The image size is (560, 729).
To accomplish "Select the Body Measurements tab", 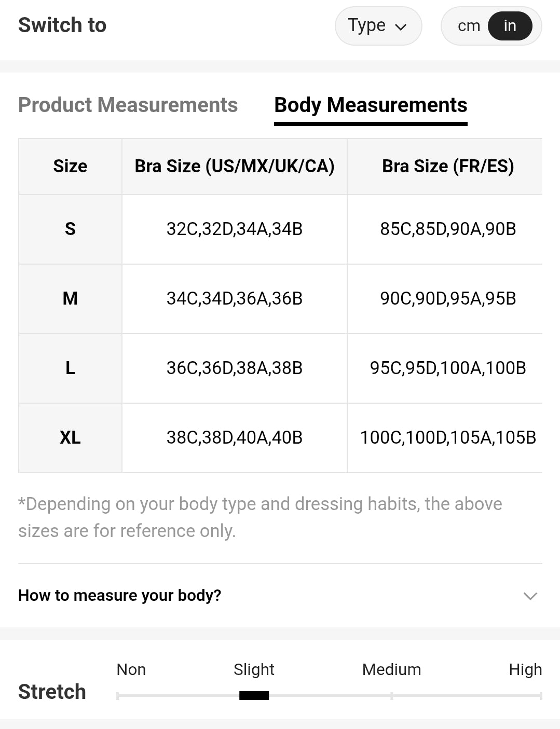I will pyautogui.click(x=371, y=105).
